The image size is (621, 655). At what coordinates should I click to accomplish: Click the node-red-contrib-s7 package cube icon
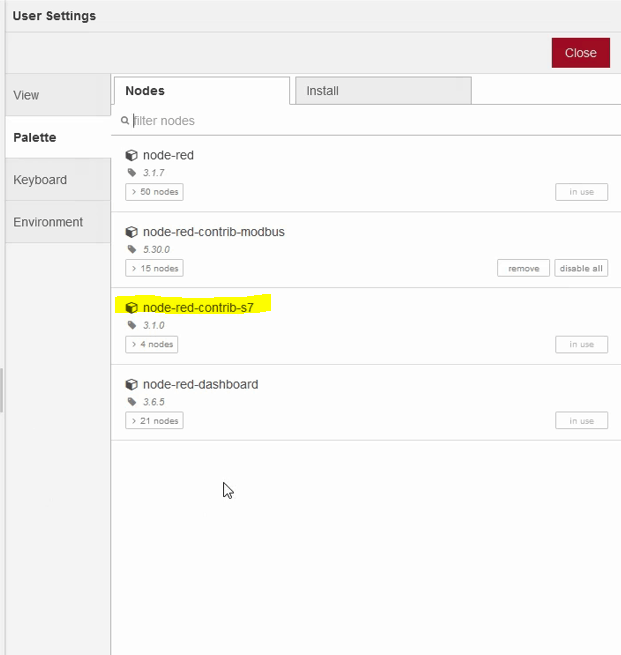pyautogui.click(x=131, y=308)
